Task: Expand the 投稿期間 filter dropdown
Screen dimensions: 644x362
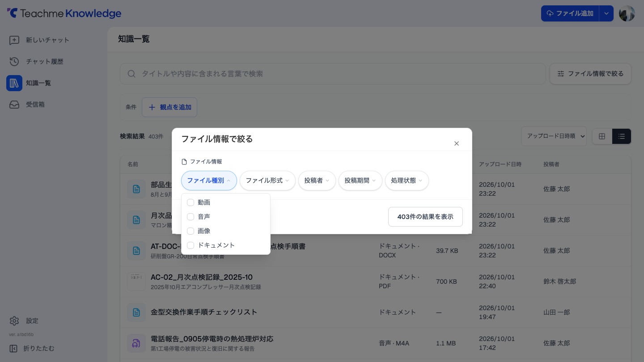Action: pyautogui.click(x=360, y=181)
